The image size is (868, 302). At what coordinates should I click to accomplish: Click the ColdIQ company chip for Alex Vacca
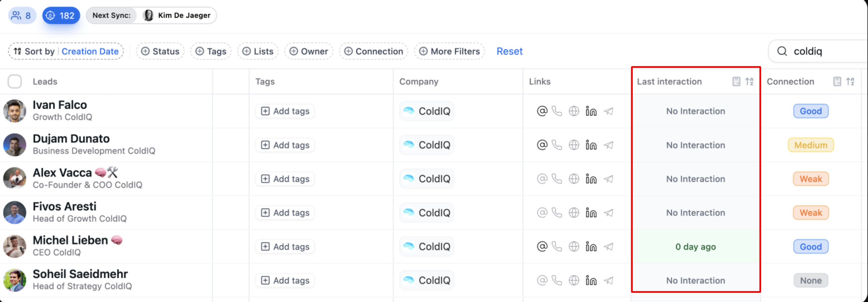[x=426, y=179]
